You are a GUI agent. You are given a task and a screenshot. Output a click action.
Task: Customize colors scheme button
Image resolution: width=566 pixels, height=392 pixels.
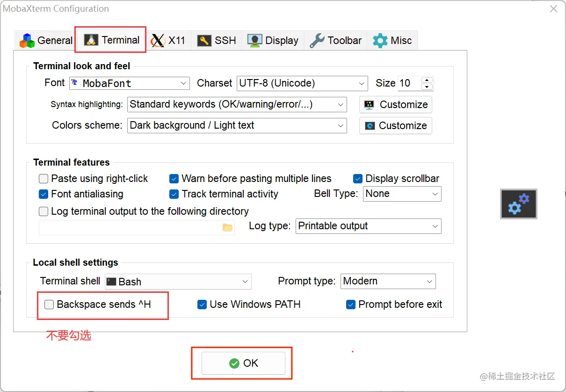pyautogui.click(x=396, y=125)
